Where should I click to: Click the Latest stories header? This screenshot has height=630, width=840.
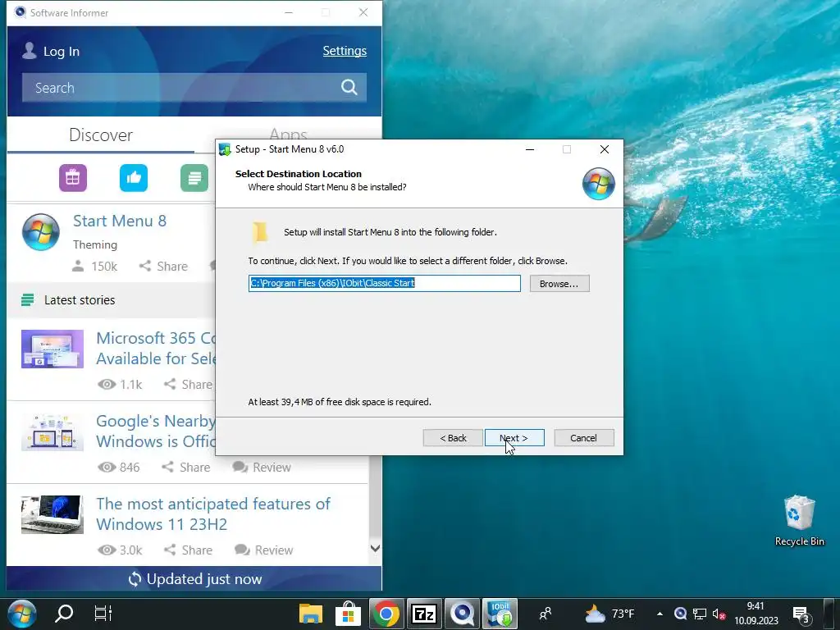80,300
